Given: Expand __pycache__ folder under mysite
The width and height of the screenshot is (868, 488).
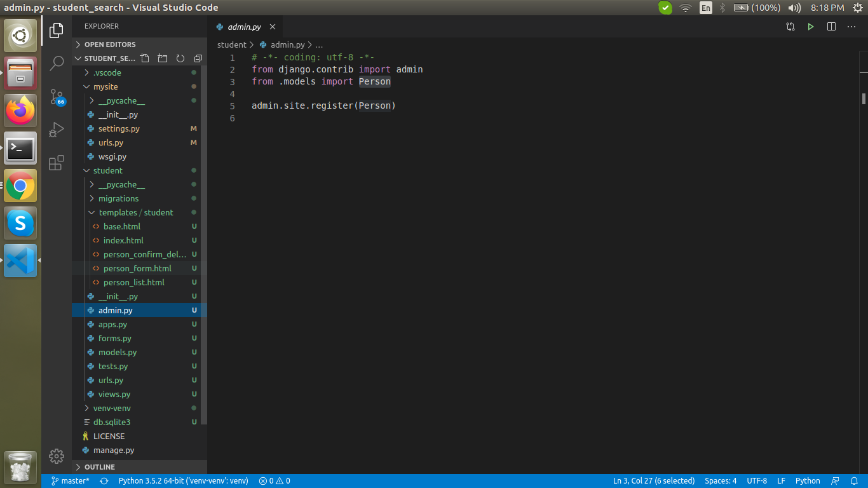Looking at the screenshot, I should tap(139, 100).
